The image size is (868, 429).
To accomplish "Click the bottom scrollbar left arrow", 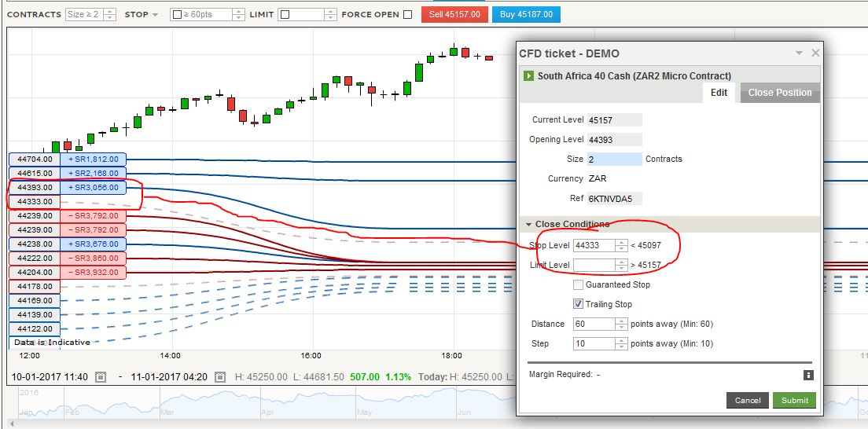I will pyautogui.click(x=12, y=424).
